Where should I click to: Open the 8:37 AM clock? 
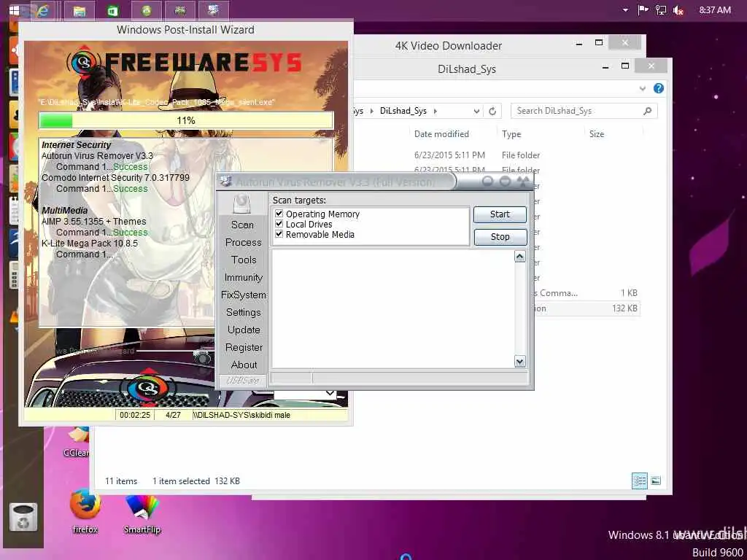715,10
